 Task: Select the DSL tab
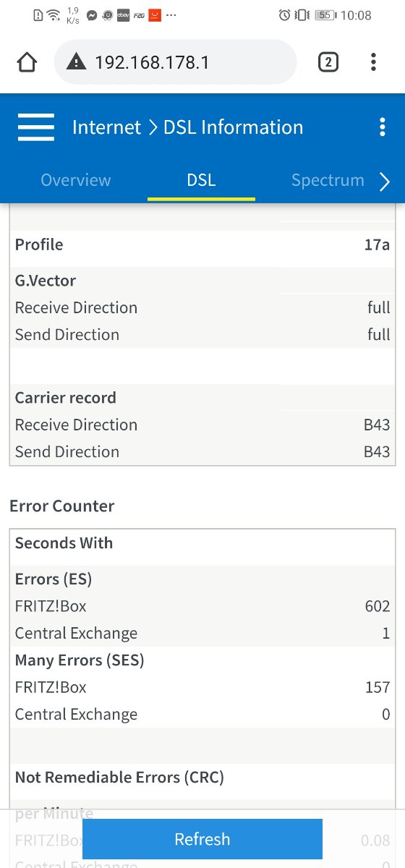pos(201,180)
